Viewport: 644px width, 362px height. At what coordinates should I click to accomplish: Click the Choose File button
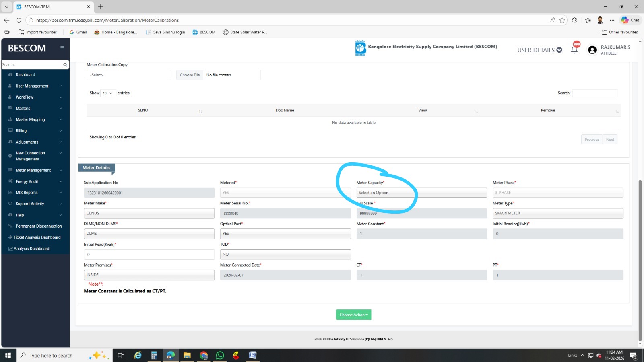pos(190,75)
